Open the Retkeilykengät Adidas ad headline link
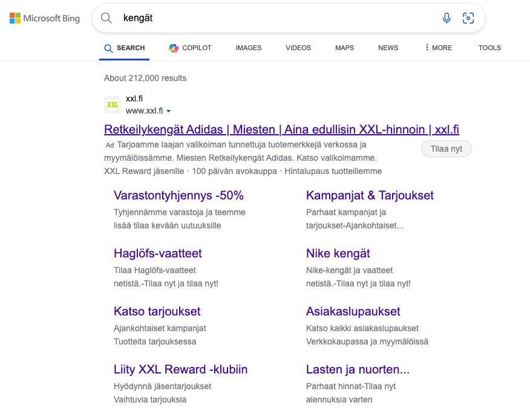Screen dimensions: 530x420 (x=281, y=129)
